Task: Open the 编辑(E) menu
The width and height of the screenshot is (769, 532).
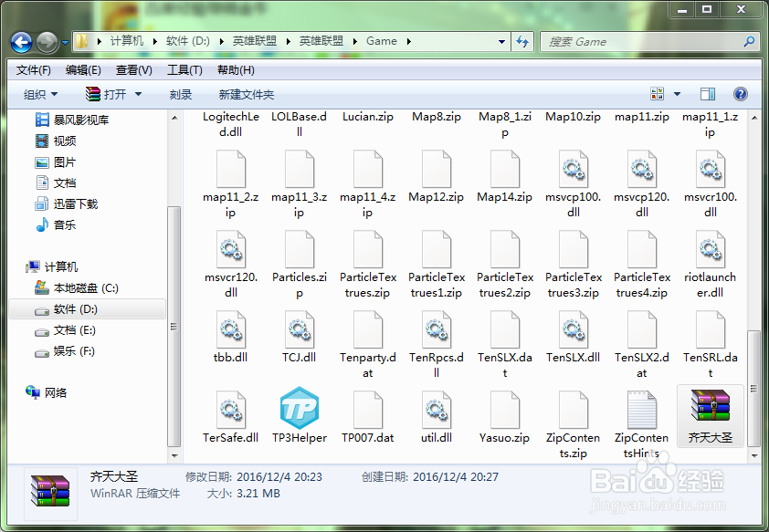Action: 83,70
